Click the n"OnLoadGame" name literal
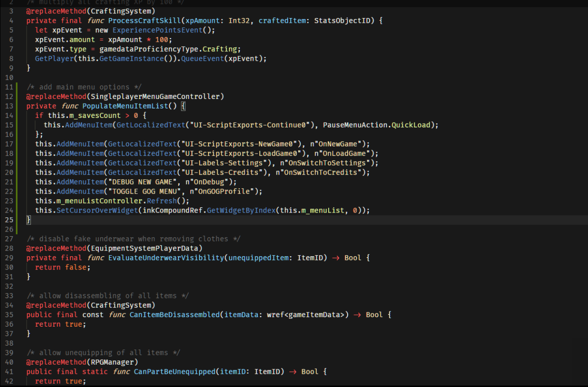 [342, 154]
